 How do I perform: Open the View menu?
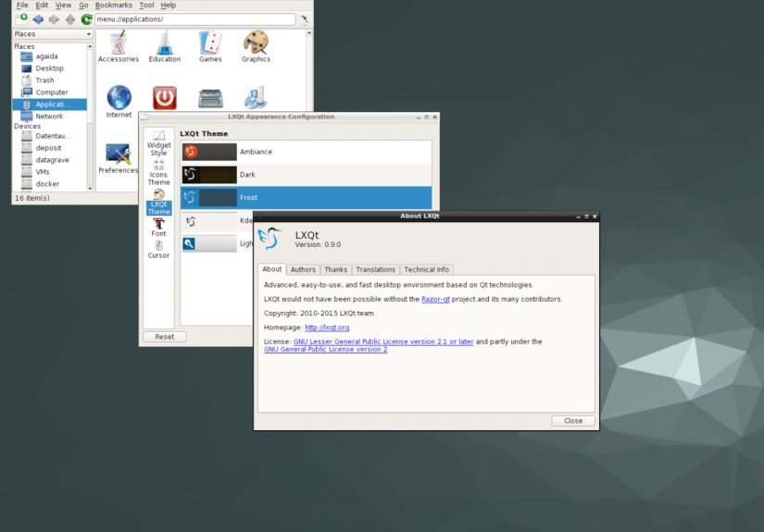click(x=63, y=5)
